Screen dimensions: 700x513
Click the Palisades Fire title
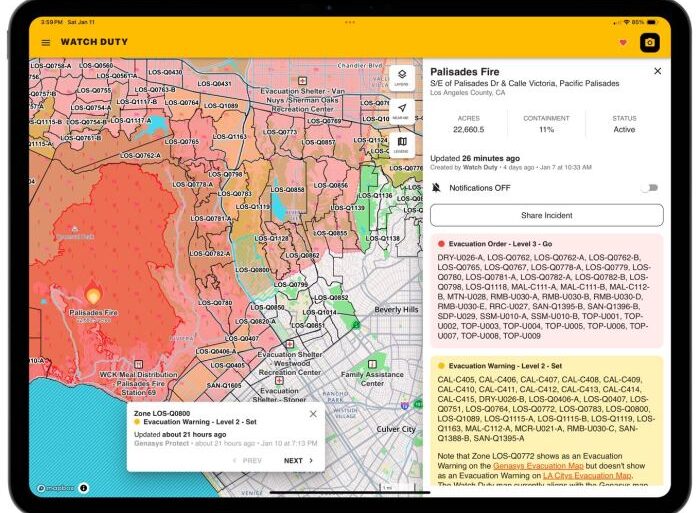tap(464, 71)
